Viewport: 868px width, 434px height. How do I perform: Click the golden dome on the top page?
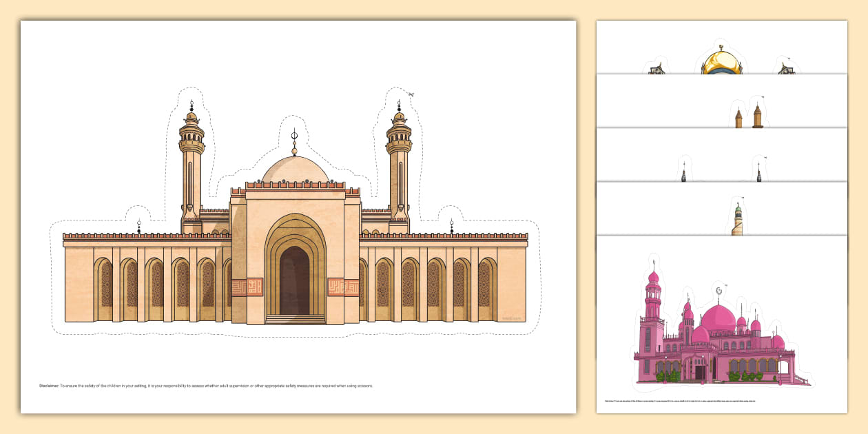(721, 62)
